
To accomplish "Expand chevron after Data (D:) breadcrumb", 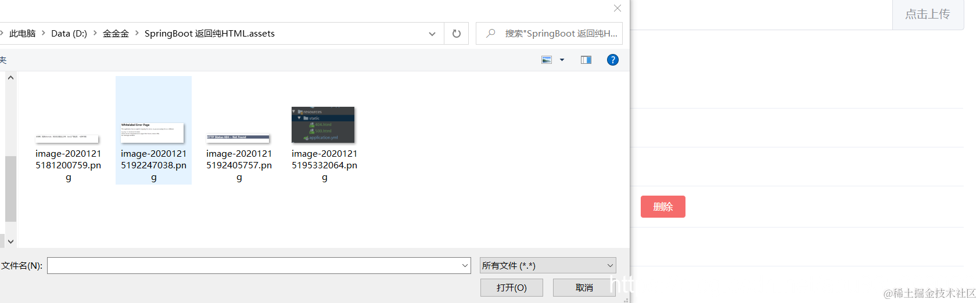I will pos(95,33).
